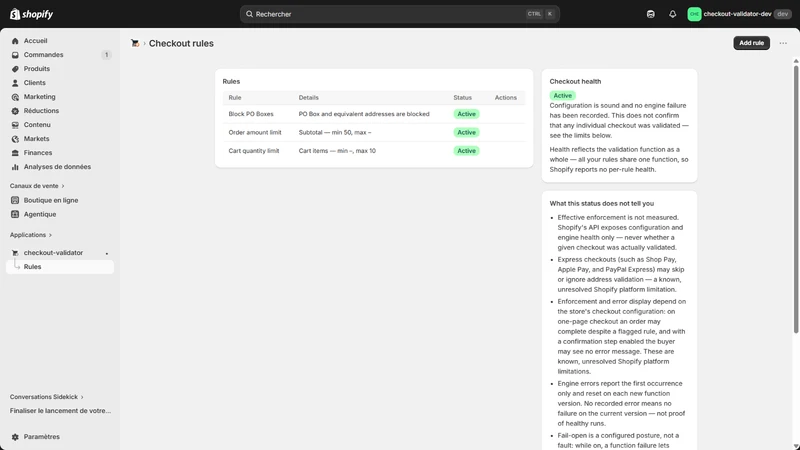800x450 pixels.
Task: Click the Clients person icon
Action: (x=15, y=83)
